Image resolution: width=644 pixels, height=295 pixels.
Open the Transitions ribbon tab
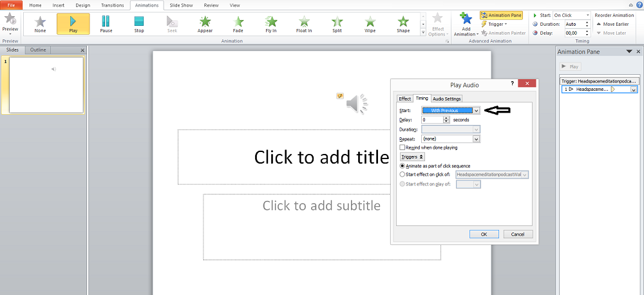112,5
